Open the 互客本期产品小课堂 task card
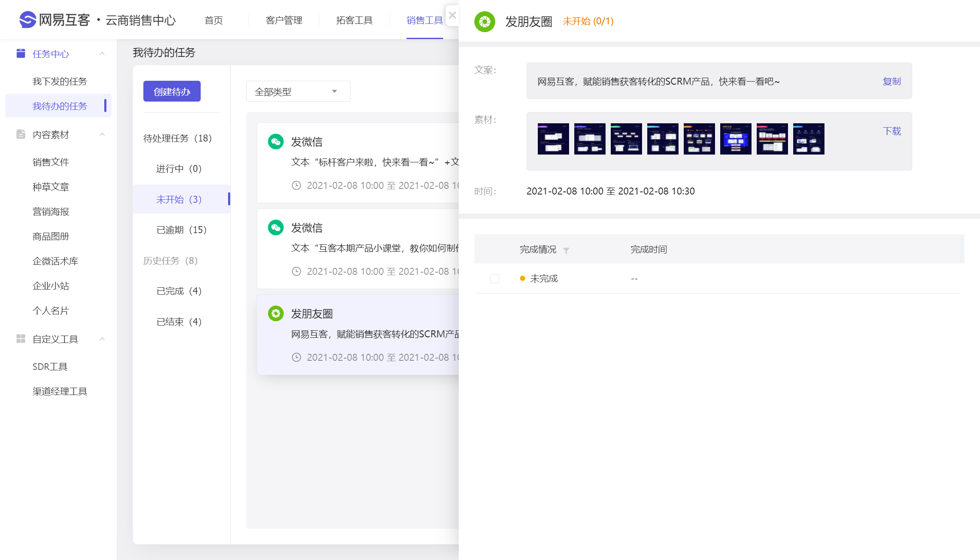Viewport: 980px width, 560px height. (358, 249)
